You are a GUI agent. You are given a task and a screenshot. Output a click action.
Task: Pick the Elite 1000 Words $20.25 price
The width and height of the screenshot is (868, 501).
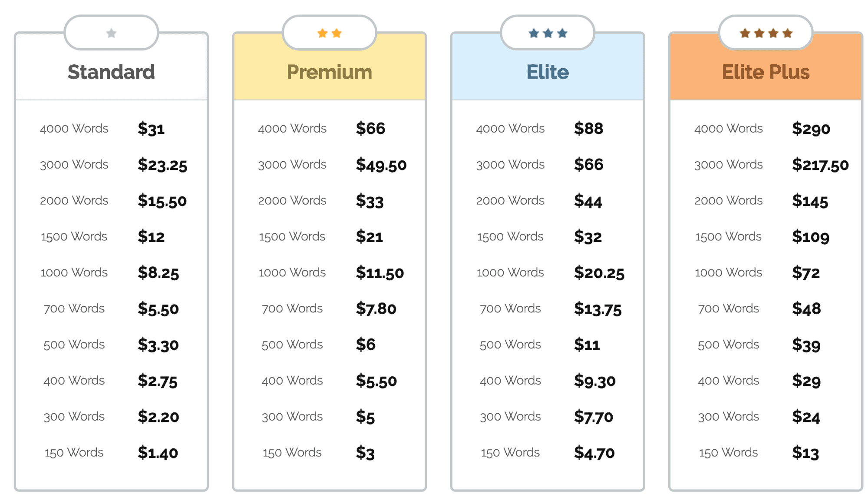pyautogui.click(x=599, y=273)
